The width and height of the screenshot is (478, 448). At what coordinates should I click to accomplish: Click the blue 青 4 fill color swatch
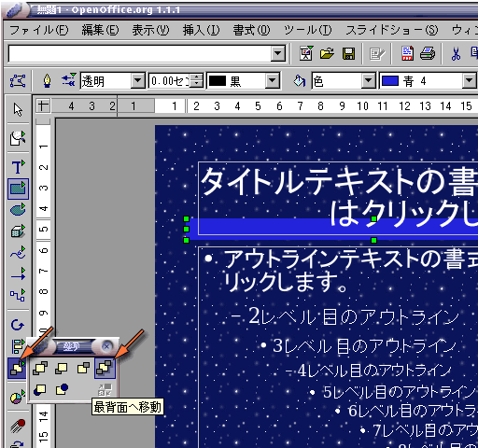click(390, 81)
